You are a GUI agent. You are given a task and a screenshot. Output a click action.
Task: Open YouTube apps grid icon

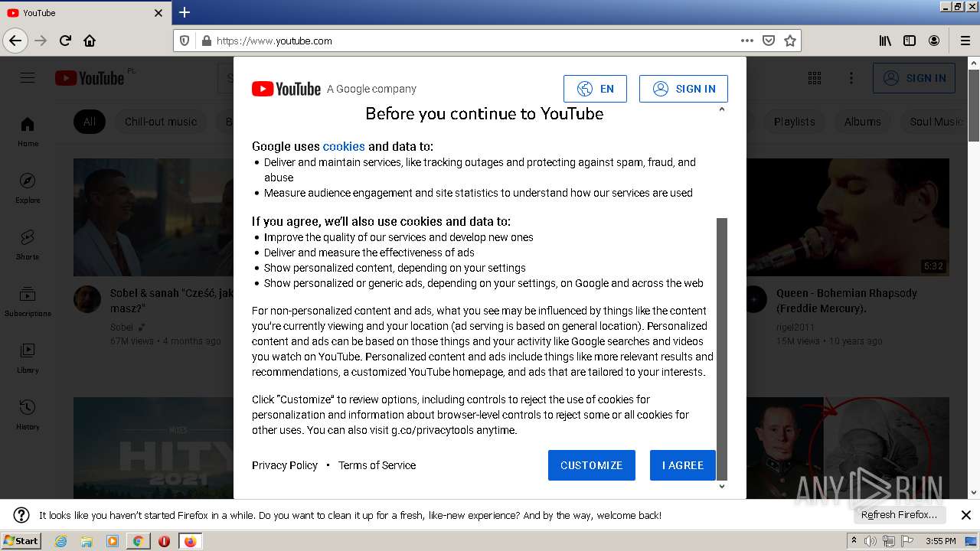click(815, 78)
